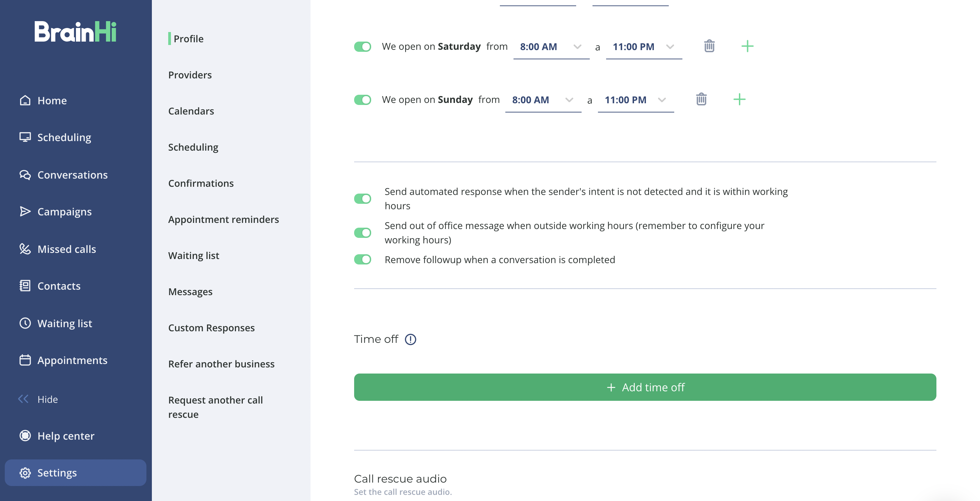Turn off Remove followup when conversation completed
980x501 pixels.
362,260
